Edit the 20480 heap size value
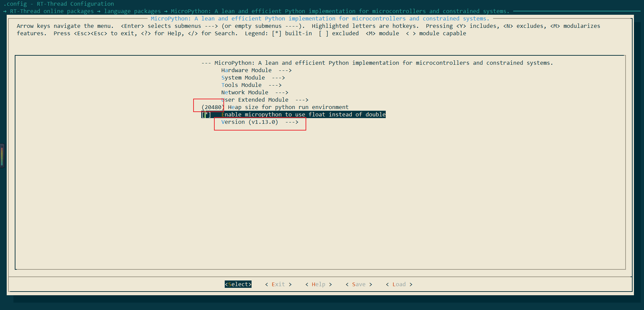This screenshot has height=310, width=644. click(213, 107)
